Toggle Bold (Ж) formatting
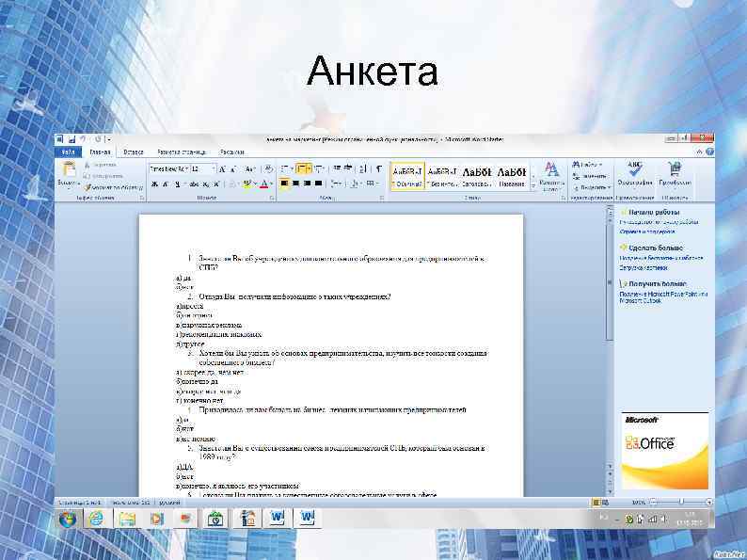Screen dimensions: 747x560 point(154,184)
